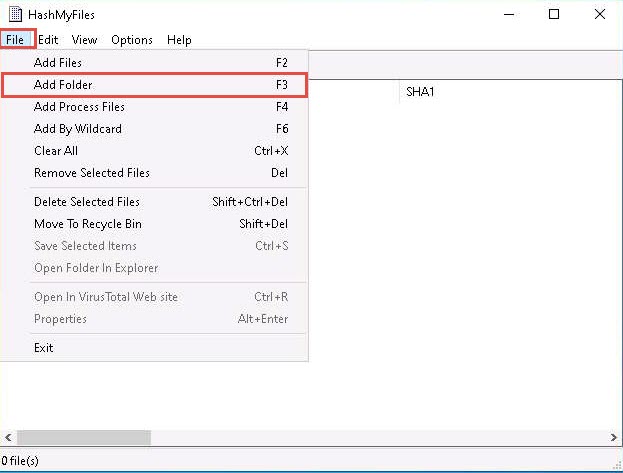Click the horizontal scrollbar thumb
This screenshot has height=473, width=623.
[83, 438]
